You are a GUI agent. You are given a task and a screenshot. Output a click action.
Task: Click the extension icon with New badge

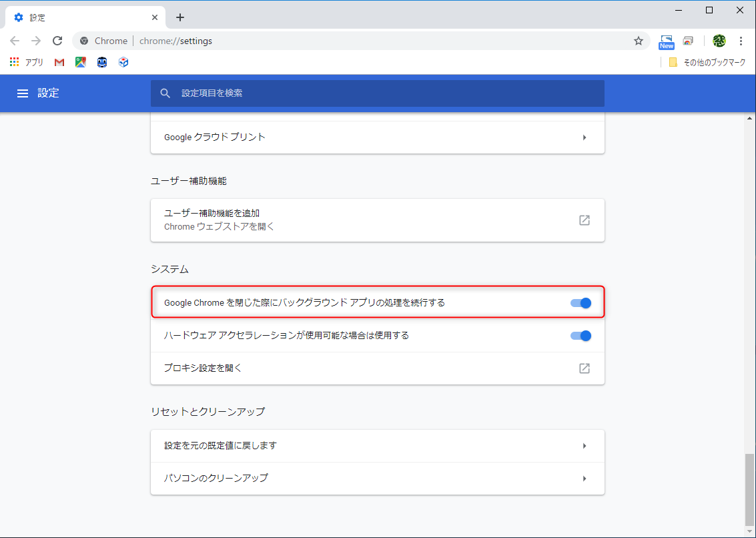[666, 41]
